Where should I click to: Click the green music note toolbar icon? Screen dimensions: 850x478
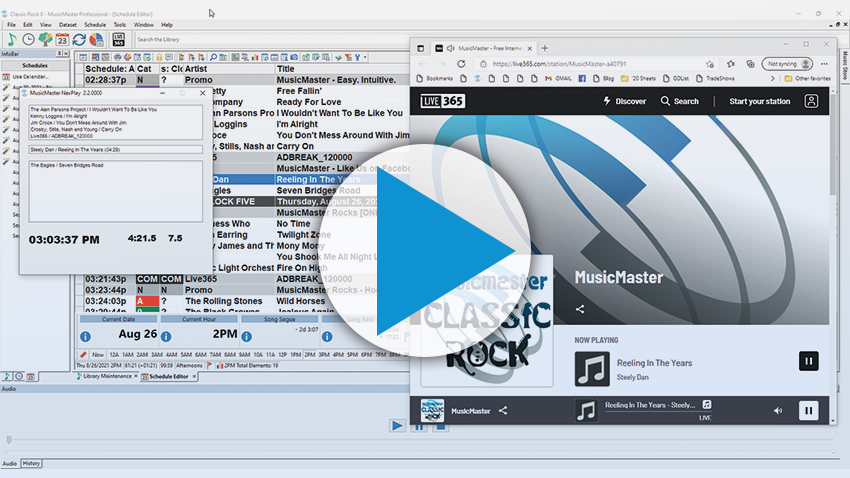(11, 40)
